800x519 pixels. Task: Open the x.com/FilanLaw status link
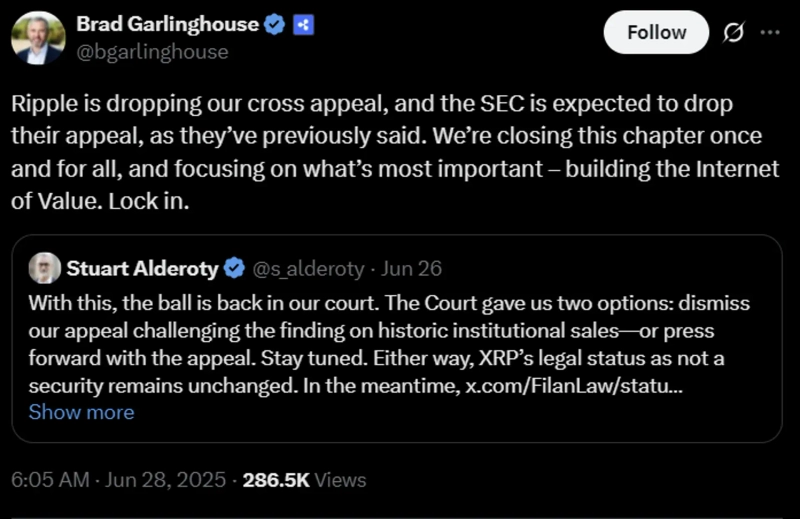pyautogui.click(x=575, y=385)
